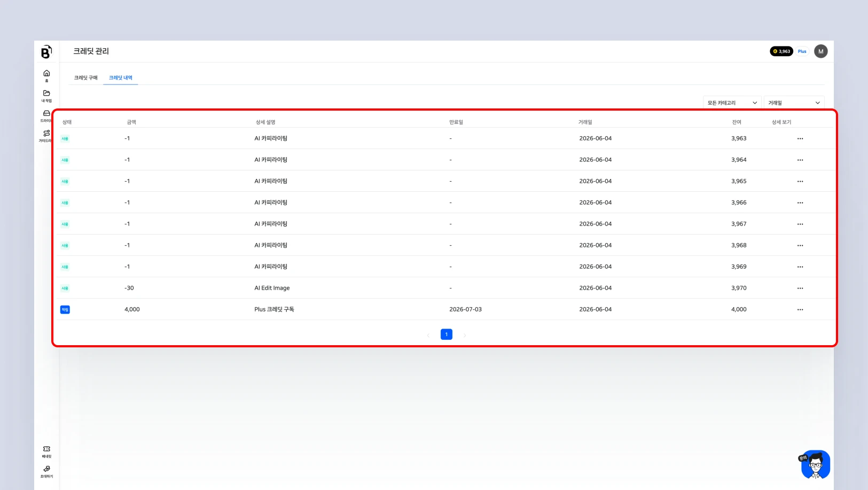
Task: Switch to the 크레딧 구매 tab
Action: point(85,78)
